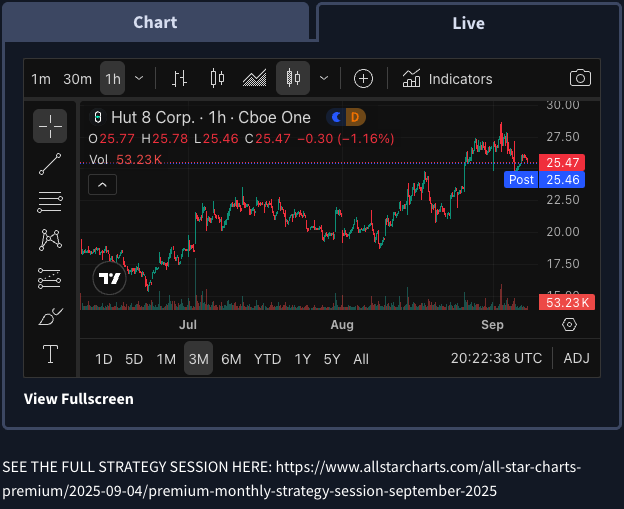Set date range to 3M
This screenshot has height=509, width=624.
(198, 358)
